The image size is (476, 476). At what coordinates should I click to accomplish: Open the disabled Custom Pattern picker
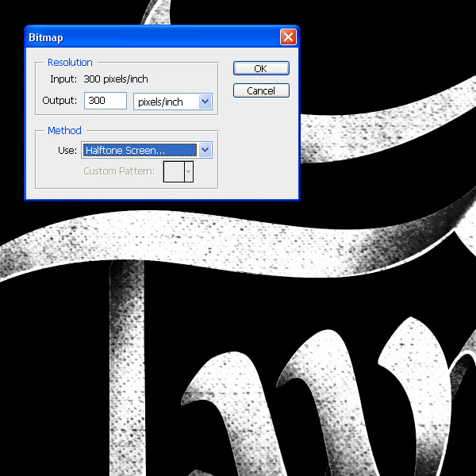178,171
